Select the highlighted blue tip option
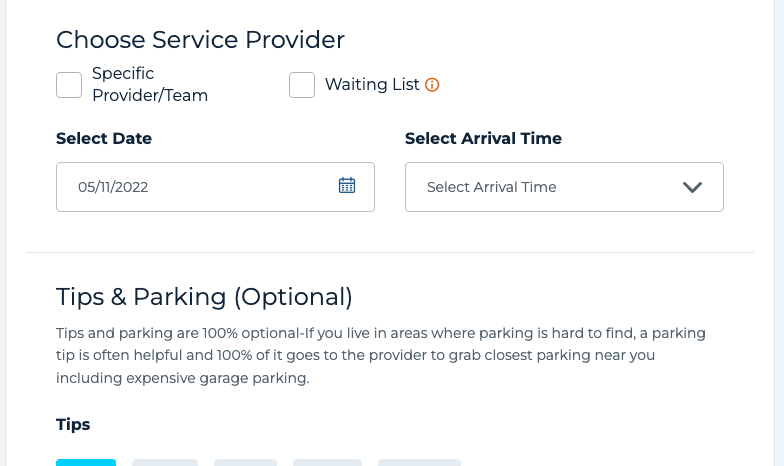The image size is (784, 466). coord(86,462)
